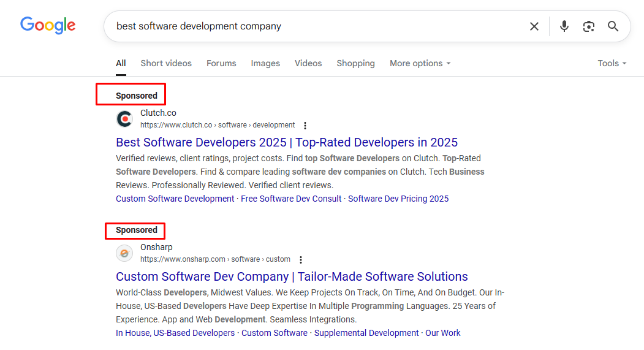Click the Free Software Dev Consult sitelink
Viewport: 644px width, 350px height.
[291, 199]
